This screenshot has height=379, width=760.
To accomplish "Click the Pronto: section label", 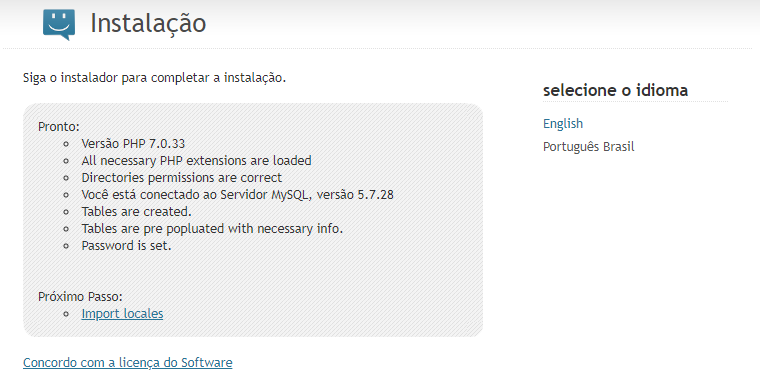I will pyautogui.click(x=59, y=127).
